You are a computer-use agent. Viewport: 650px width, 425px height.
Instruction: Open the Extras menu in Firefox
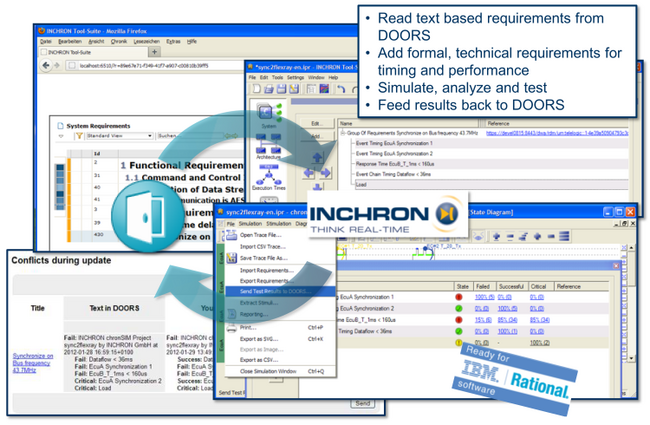point(173,41)
